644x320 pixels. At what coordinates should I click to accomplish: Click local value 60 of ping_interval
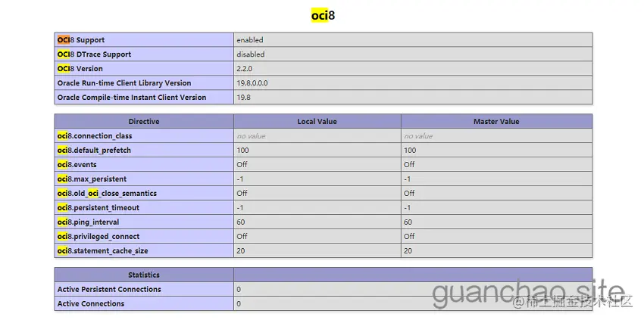pos(241,222)
